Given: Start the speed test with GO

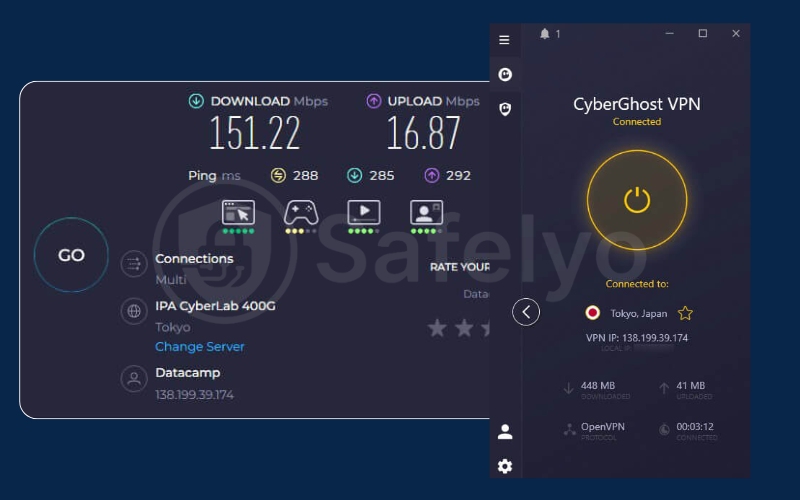Looking at the screenshot, I should (71, 255).
